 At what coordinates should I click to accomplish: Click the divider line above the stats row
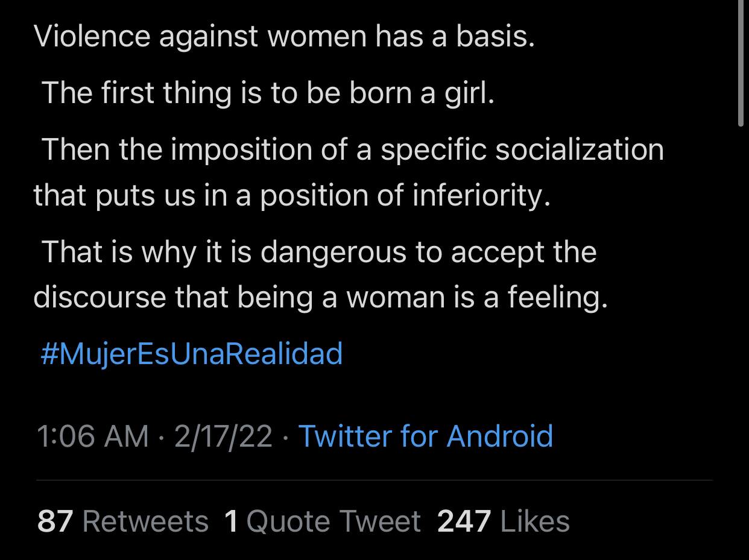(x=374, y=480)
